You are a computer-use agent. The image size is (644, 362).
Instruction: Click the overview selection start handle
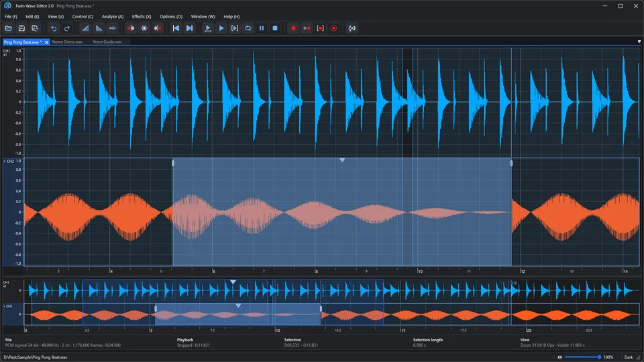(x=156, y=308)
